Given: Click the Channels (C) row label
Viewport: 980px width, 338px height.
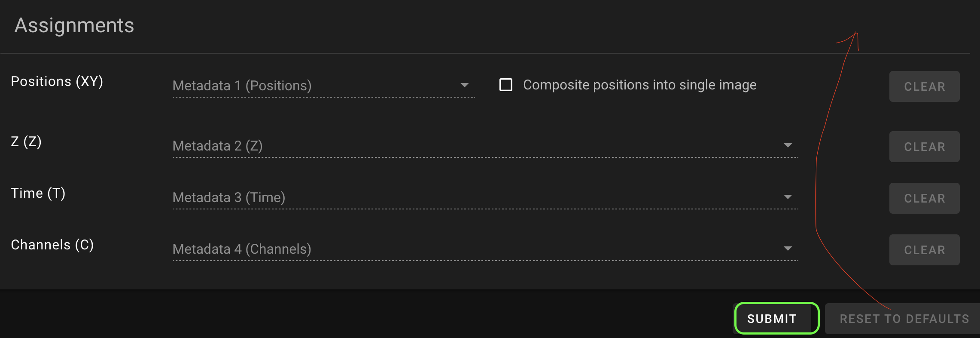Looking at the screenshot, I should 52,245.
